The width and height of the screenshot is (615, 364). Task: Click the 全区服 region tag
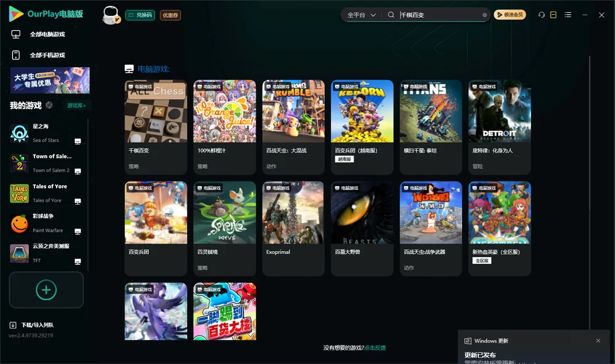(482, 261)
